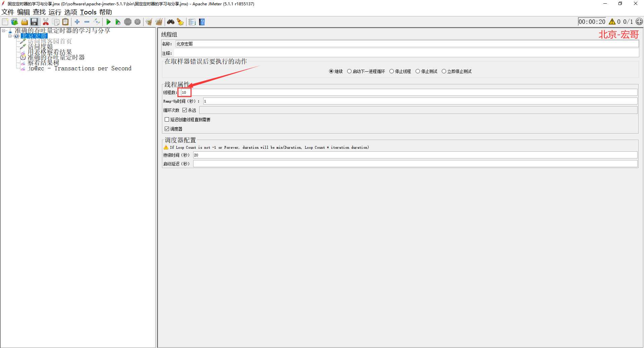Image resolution: width=644 pixels, height=348 pixels.
Task: Click the 注释 comment input field
Action: pyautogui.click(x=406, y=53)
